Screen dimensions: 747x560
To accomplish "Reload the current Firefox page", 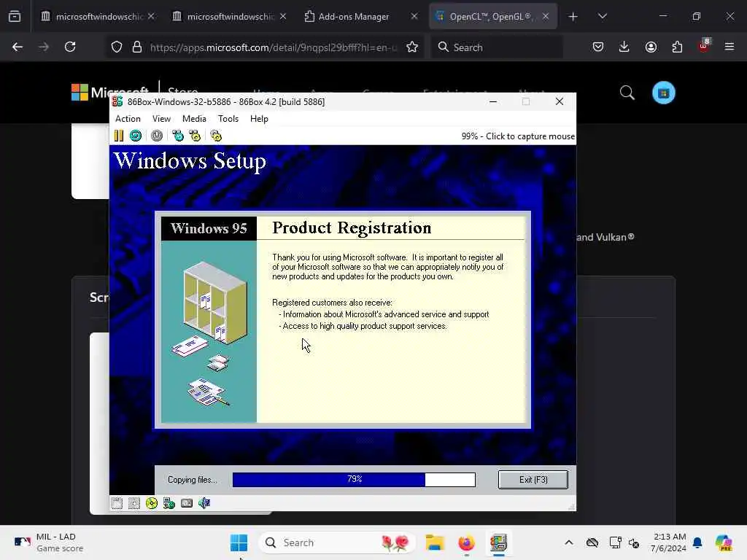I will click(x=70, y=47).
